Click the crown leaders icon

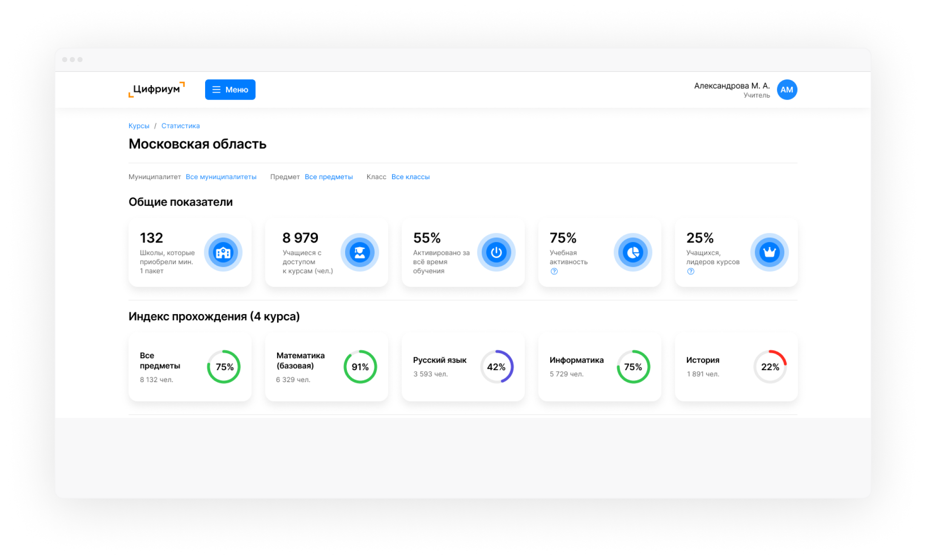pyautogui.click(x=769, y=252)
